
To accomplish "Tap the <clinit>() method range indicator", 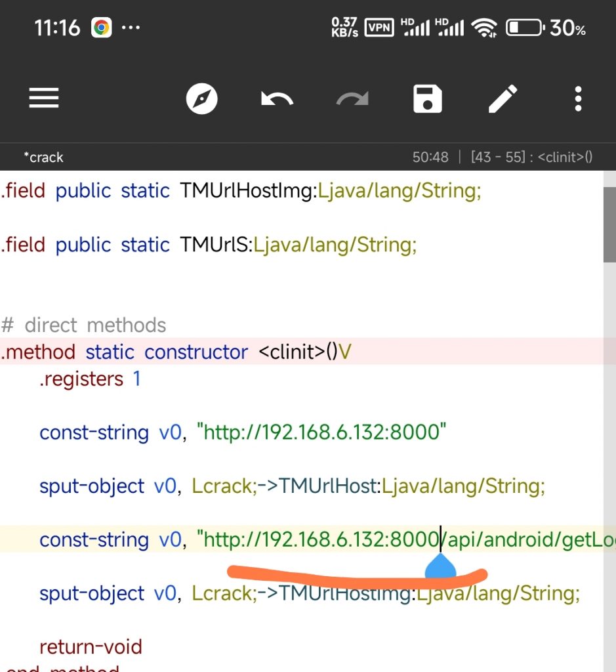I will [x=532, y=157].
